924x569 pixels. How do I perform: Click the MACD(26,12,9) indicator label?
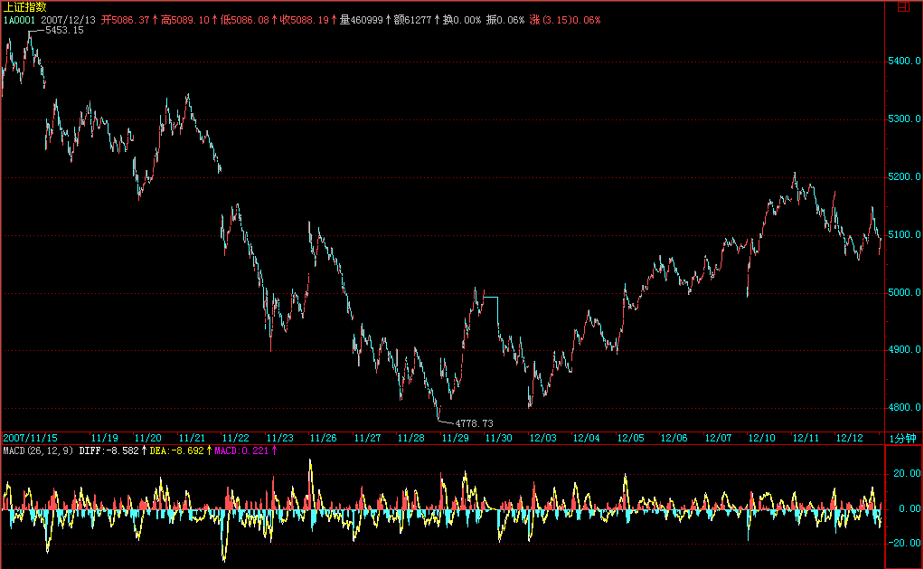point(39,450)
